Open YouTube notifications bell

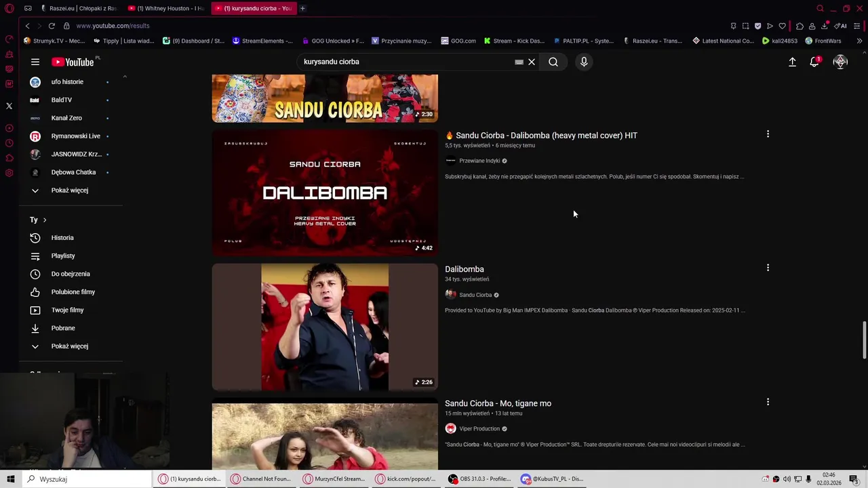(x=814, y=62)
